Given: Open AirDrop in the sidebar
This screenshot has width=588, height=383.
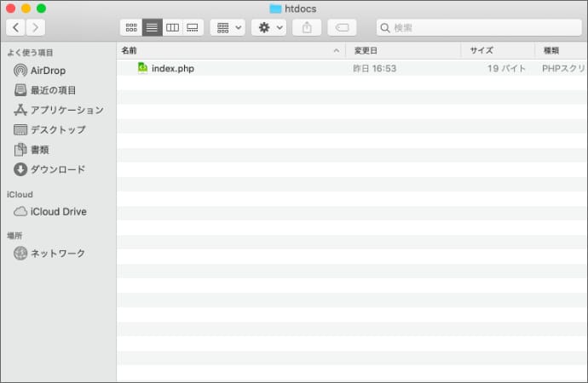Looking at the screenshot, I should (x=48, y=71).
